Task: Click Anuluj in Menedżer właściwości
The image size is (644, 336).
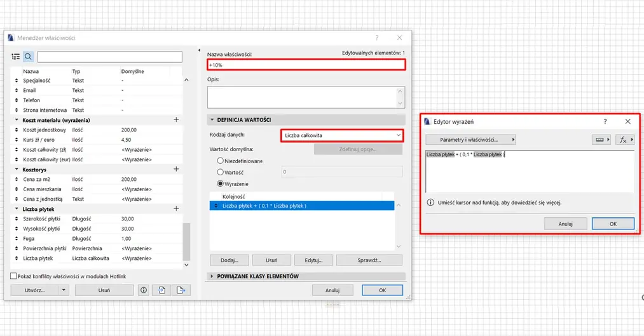Action: [x=332, y=290]
